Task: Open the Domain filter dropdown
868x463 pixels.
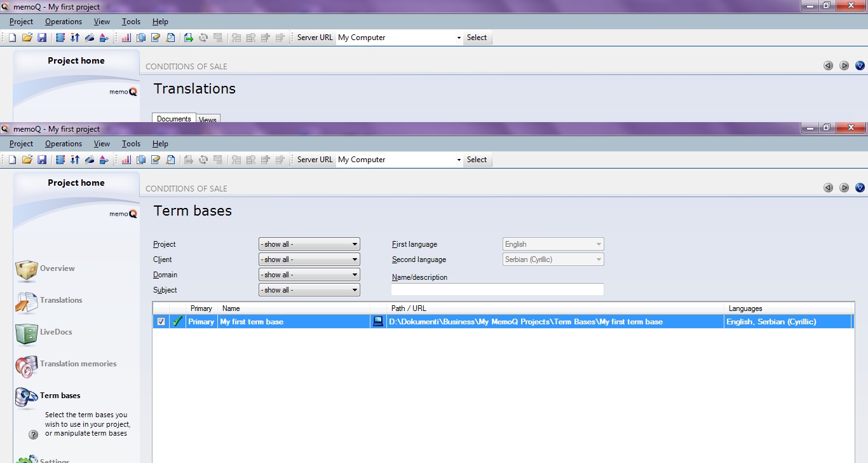Action: [x=309, y=275]
